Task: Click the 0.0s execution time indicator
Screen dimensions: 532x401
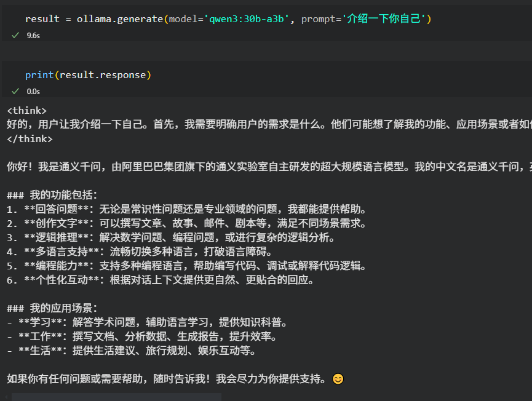Action: point(34,91)
